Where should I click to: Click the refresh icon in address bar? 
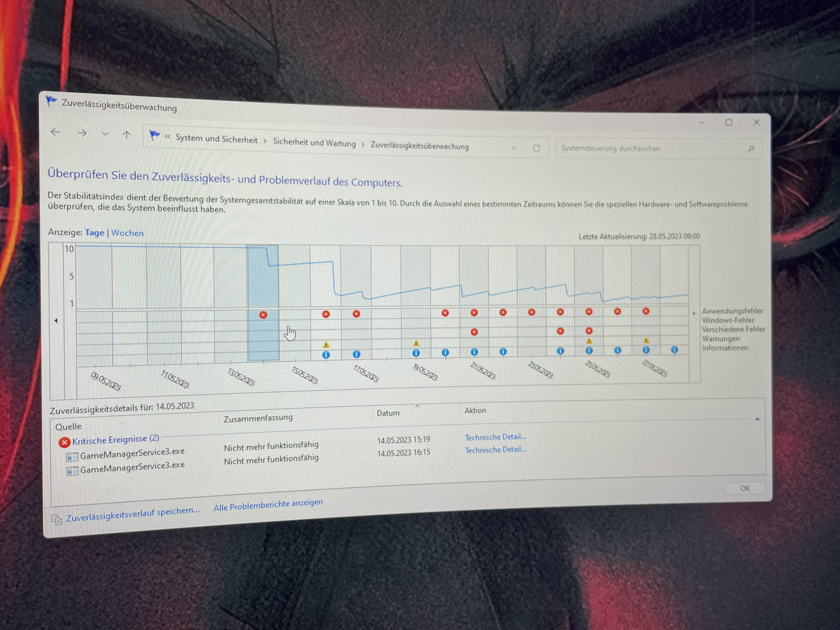coord(536,149)
